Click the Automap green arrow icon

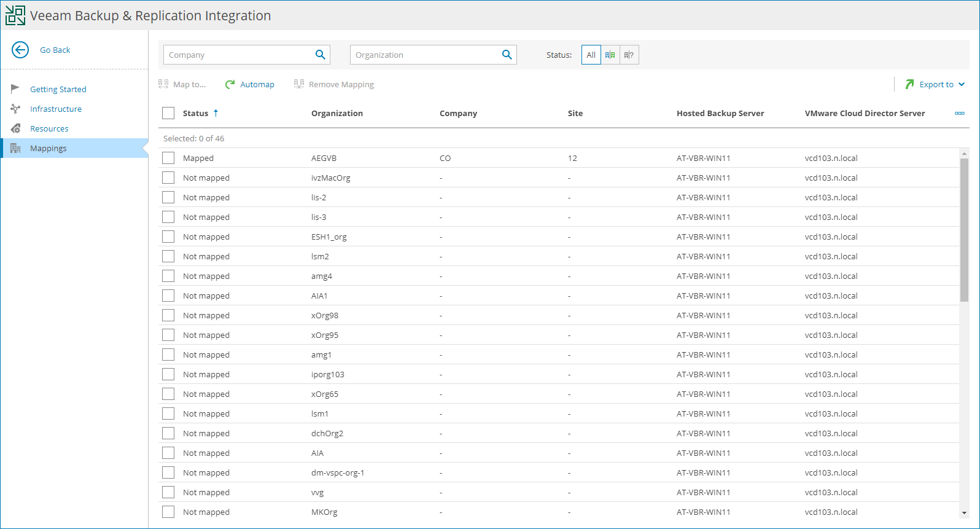tap(230, 84)
